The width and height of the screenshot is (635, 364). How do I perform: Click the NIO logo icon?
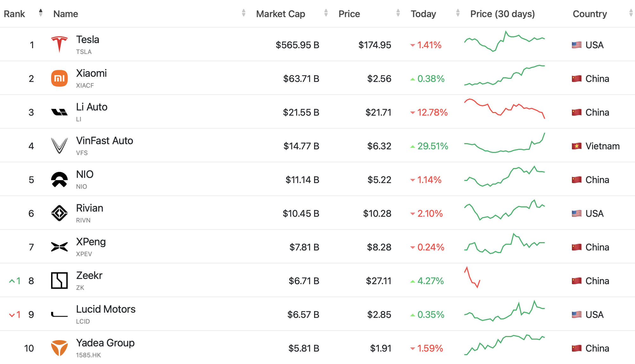[x=59, y=180]
